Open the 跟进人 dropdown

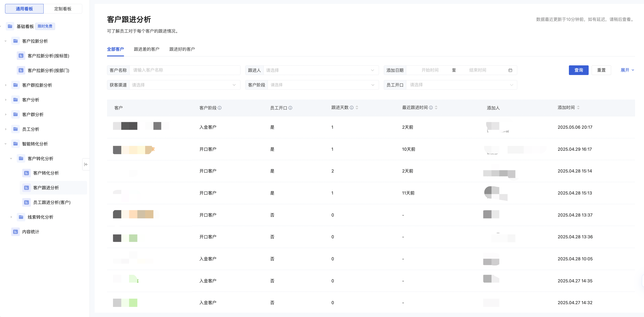point(321,70)
